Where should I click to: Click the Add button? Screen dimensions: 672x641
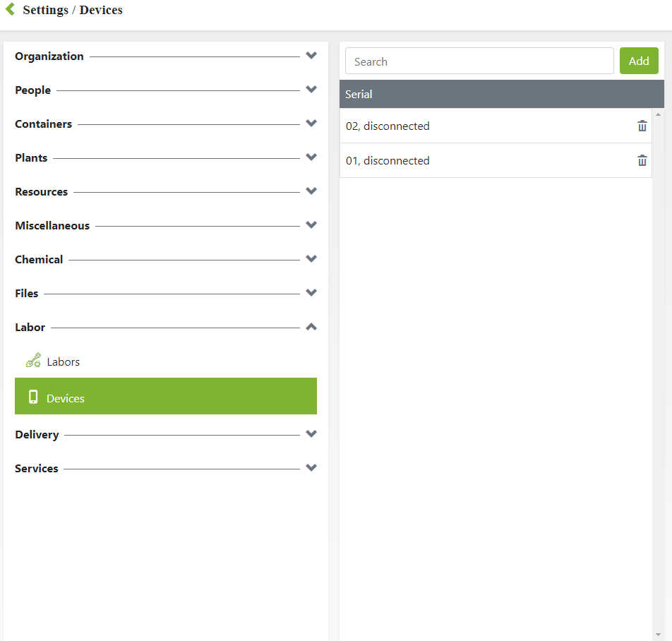point(638,61)
